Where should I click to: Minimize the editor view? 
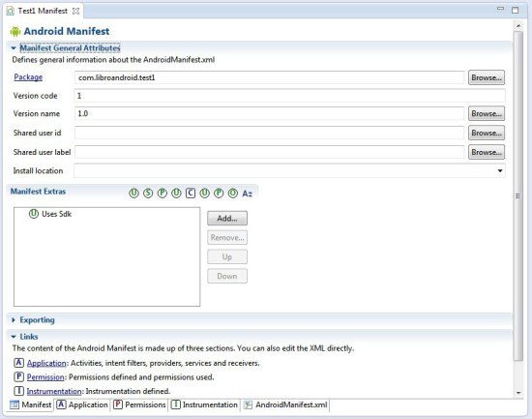(500, 9)
